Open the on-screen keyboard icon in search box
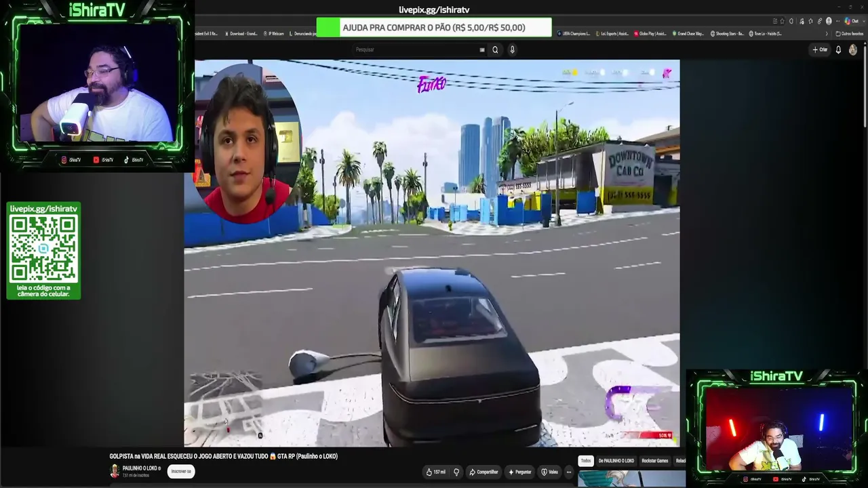Screen dimensions: 868x488 482,49
